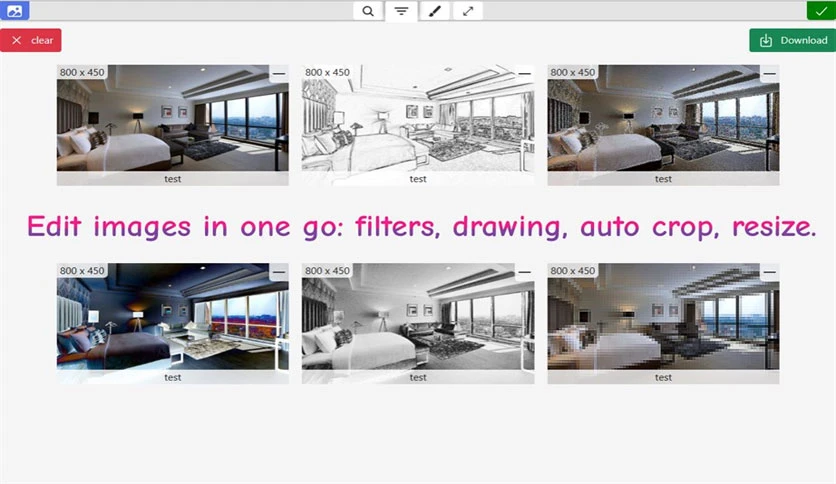This screenshot has height=484, width=836.
Task: Click the green checkmark confirm icon
Action: 821,11
